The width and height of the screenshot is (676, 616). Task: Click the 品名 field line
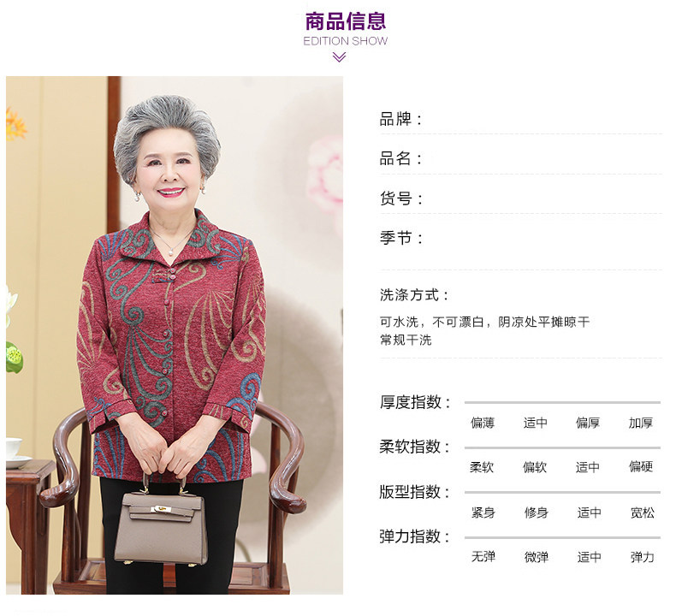coord(520,158)
